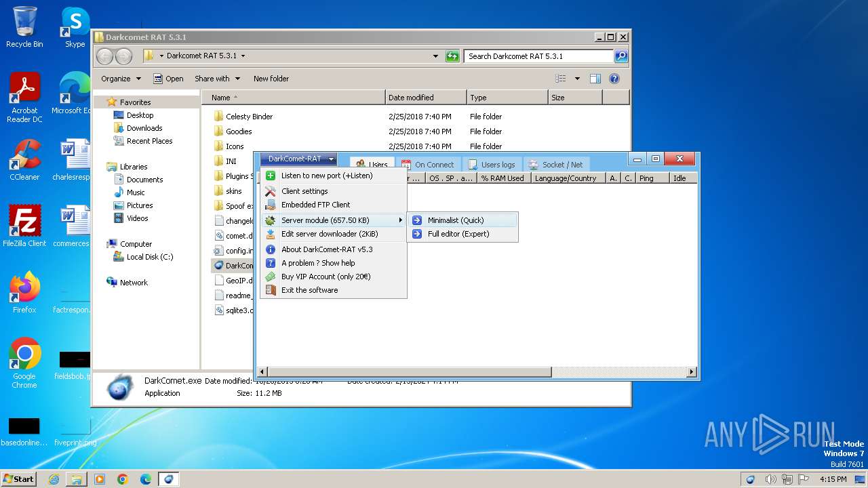This screenshot has height=488, width=868.
Task: Click the Explorer help icon
Action: coord(614,79)
